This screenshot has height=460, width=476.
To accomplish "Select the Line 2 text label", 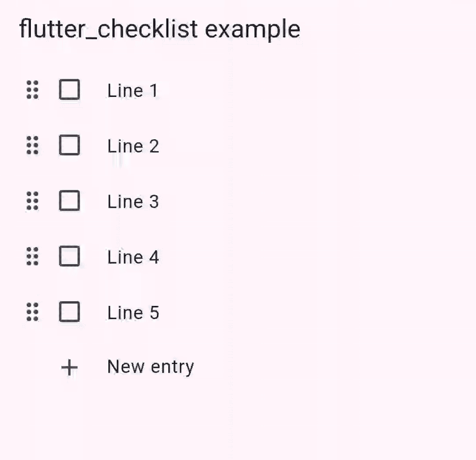I will pyautogui.click(x=133, y=146).
